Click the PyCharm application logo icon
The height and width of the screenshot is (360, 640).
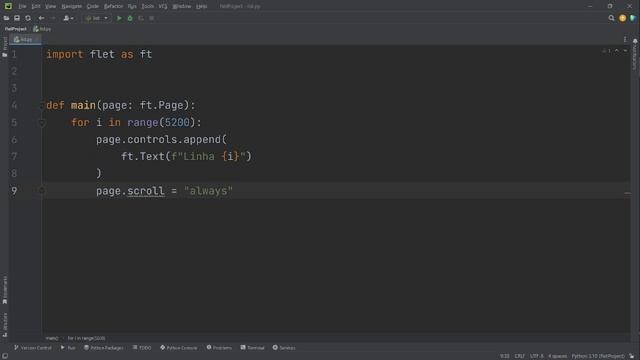(x=8, y=6)
